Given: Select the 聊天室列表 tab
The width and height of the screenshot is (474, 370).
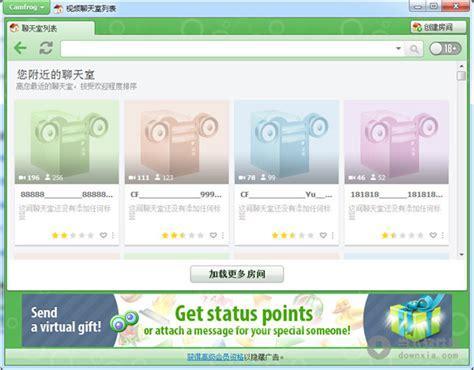Looking at the screenshot, I should coord(51,28).
